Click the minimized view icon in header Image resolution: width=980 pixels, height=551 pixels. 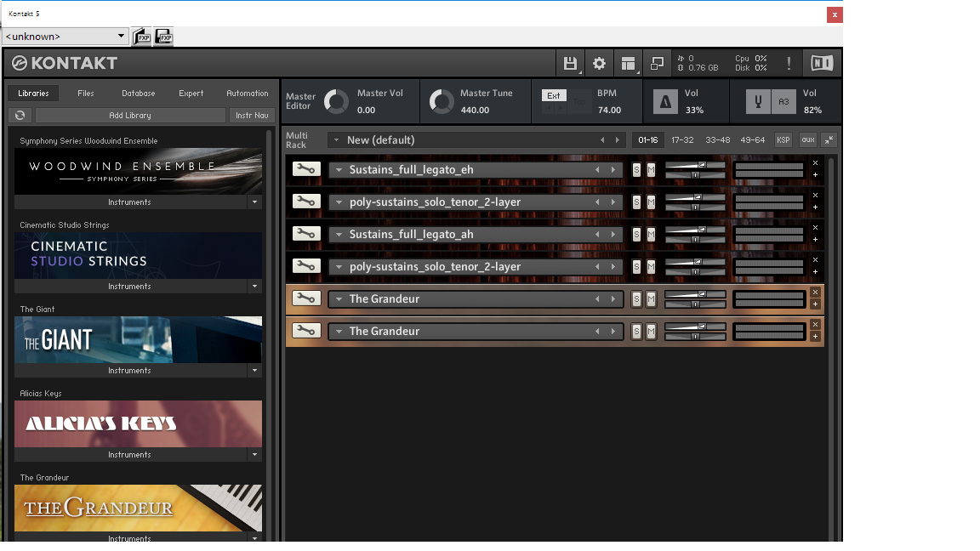pyautogui.click(x=657, y=63)
